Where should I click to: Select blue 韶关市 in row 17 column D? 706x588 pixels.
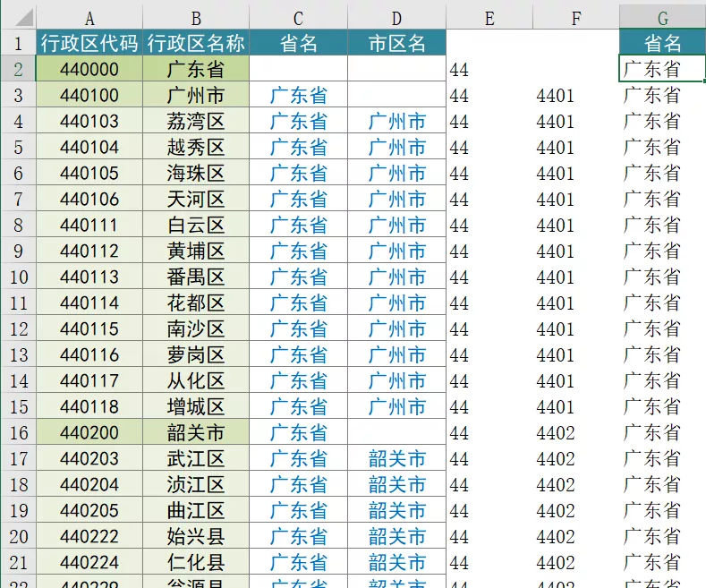[396, 459]
